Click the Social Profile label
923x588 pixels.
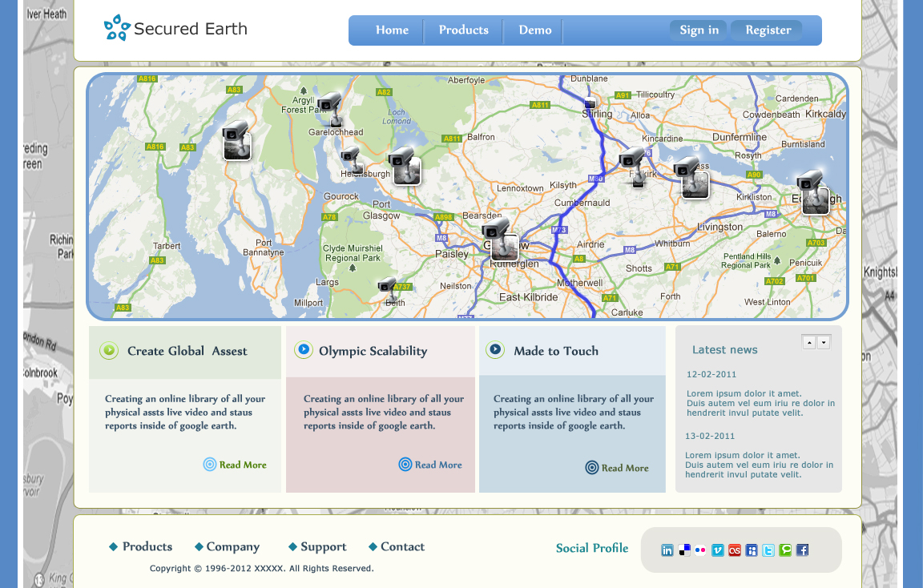pyautogui.click(x=591, y=548)
